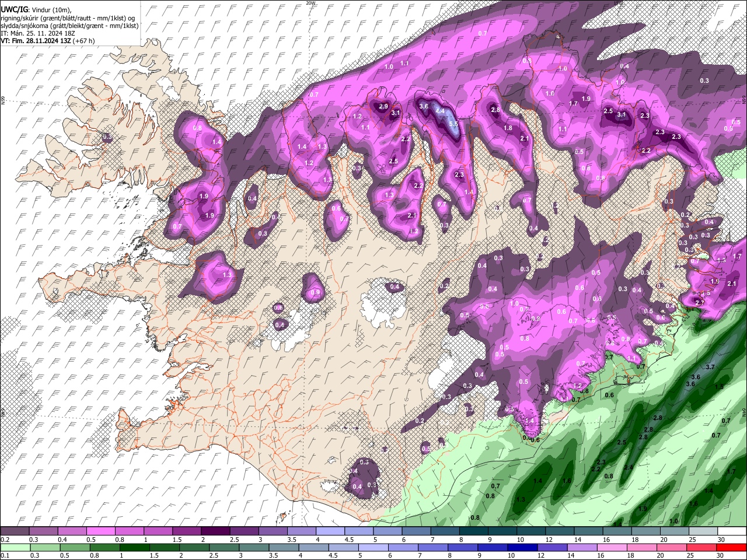The width and height of the screenshot is (747, 560).
Task: Pick the upper scale swatch between 0.5 and 0.8
Action: tap(100, 531)
